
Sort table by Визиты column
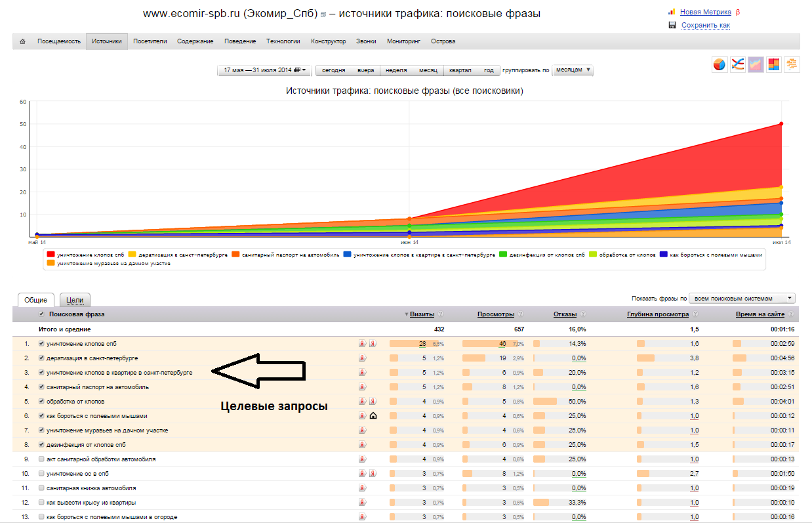coord(422,314)
